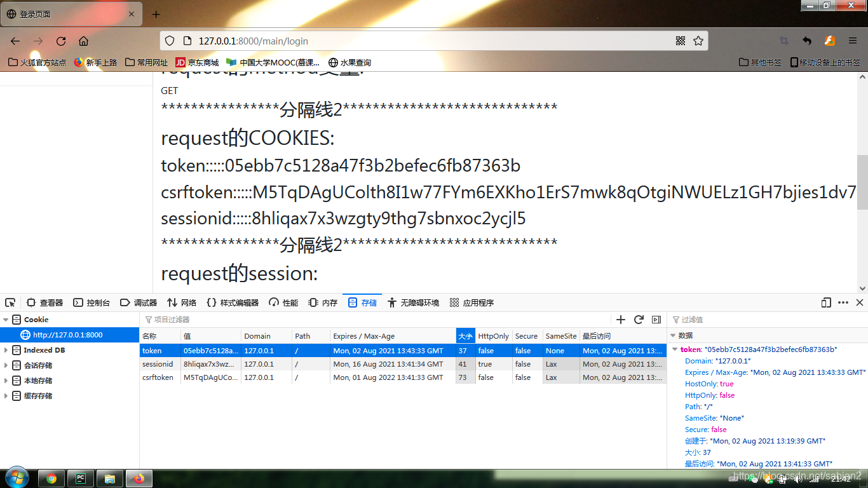Sort cookies by the 值 column header
Image resolution: width=868 pixels, height=488 pixels.
(x=211, y=336)
